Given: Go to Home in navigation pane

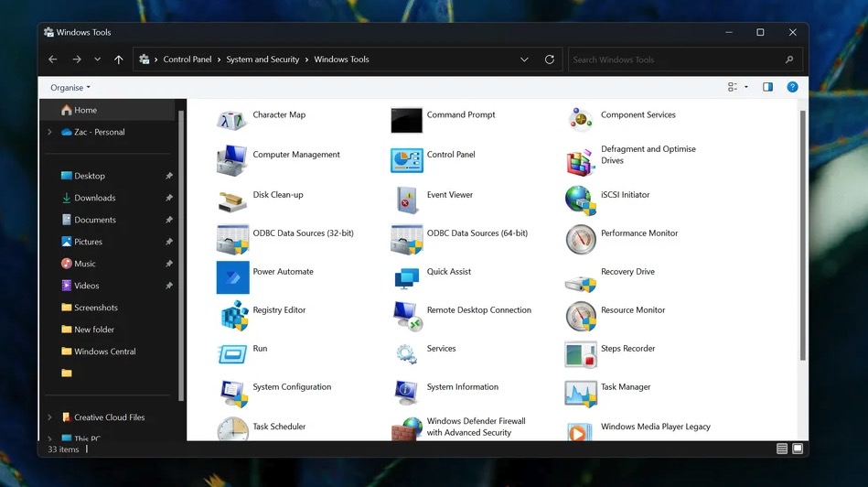Looking at the screenshot, I should (x=108, y=110).
